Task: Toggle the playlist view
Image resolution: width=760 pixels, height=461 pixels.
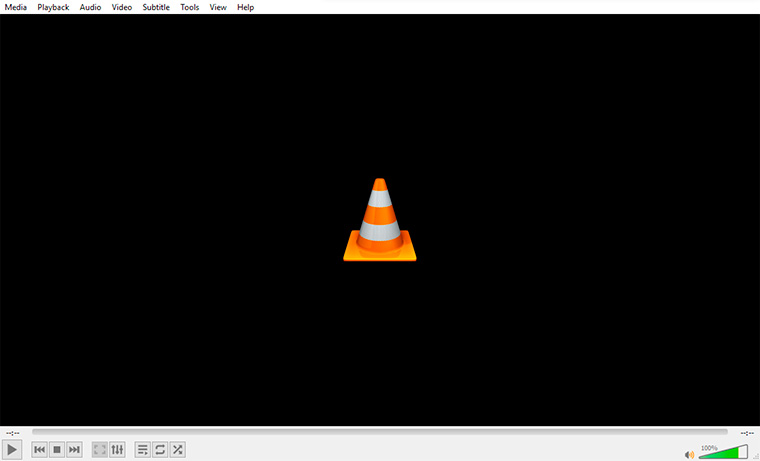Action: coord(142,450)
